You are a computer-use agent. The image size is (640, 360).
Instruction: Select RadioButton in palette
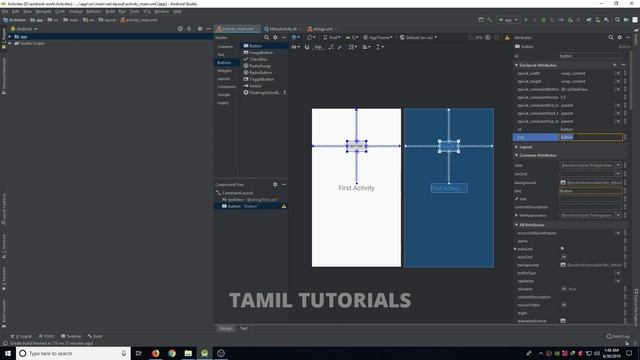264,73
